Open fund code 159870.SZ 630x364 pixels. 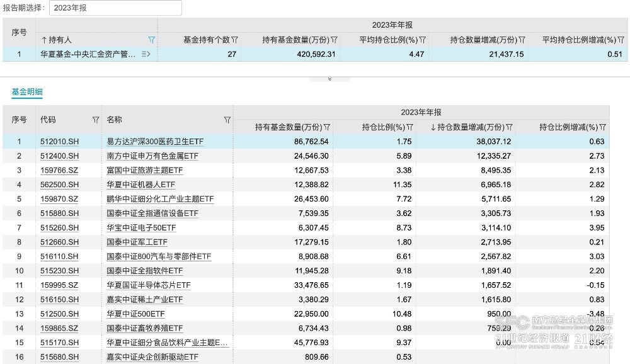click(59, 199)
